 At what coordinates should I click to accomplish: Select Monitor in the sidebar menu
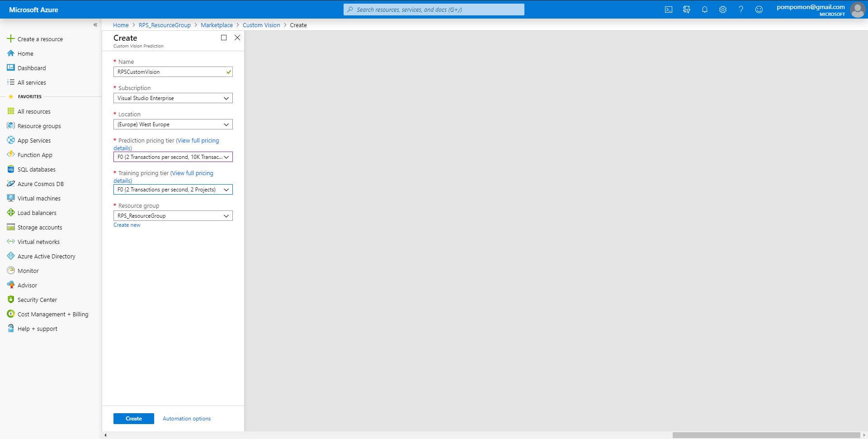click(28, 271)
